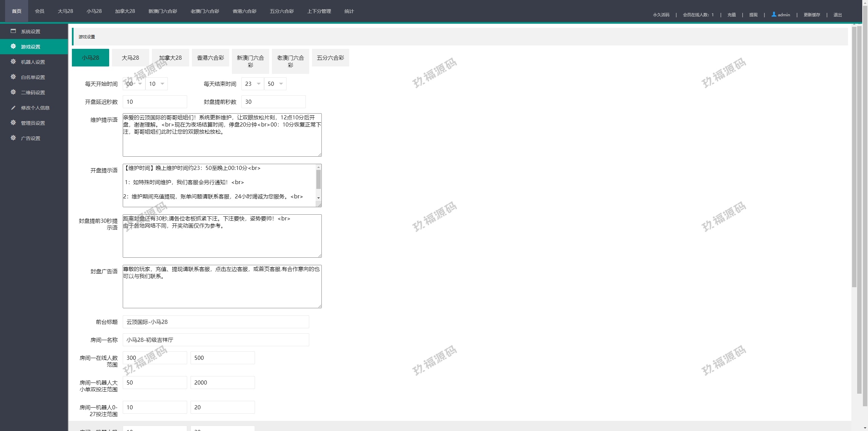
Task: Click the 系统设置 sidebar window icon
Action: pos(13,31)
